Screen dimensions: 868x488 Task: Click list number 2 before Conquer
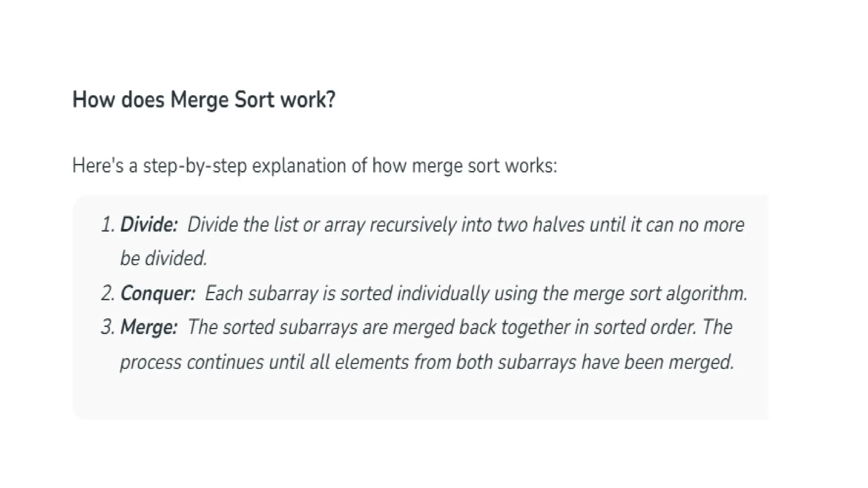click(x=108, y=294)
